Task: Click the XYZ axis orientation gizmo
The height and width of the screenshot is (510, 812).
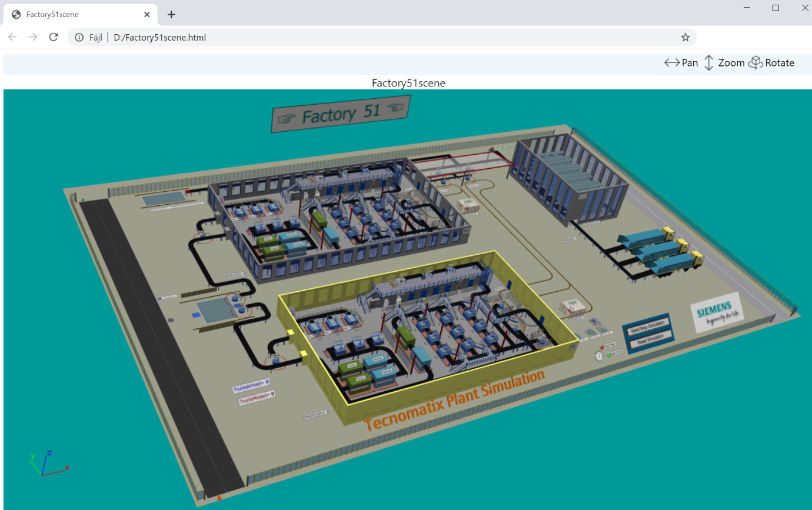Action: tap(46, 464)
